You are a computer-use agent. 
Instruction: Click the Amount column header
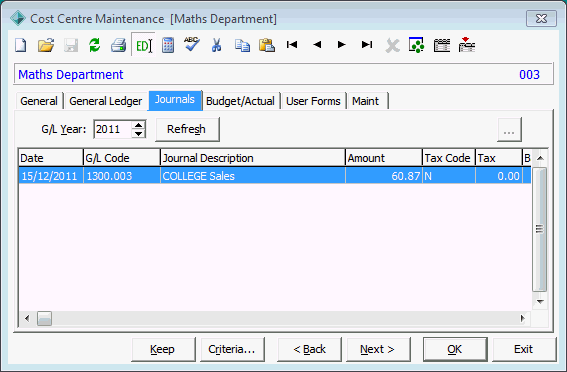[384, 158]
